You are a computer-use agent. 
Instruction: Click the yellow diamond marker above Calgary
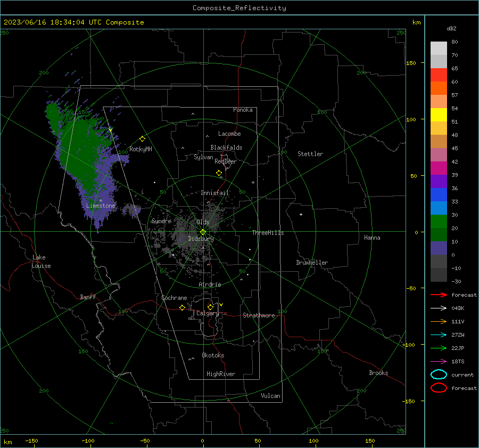[210, 307]
